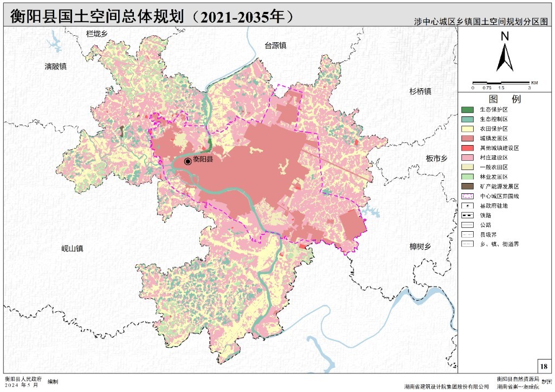555x392 pixels.
Task: Click the 公路 road legend symbol
Action: pyautogui.click(x=467, y=225)
